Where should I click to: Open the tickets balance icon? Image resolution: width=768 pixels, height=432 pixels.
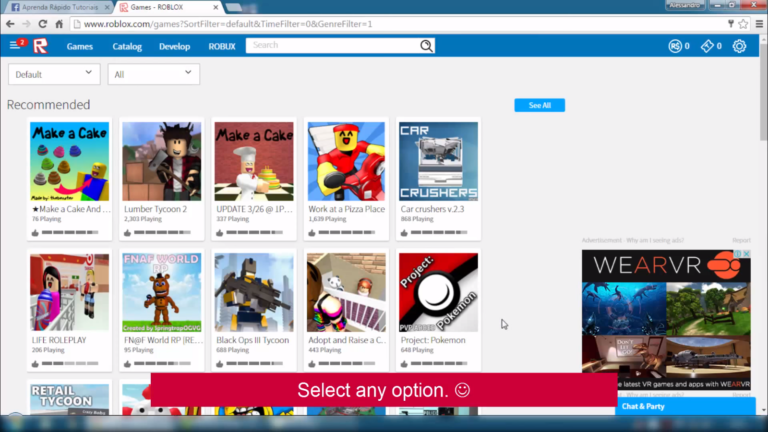tap(707, 46)
